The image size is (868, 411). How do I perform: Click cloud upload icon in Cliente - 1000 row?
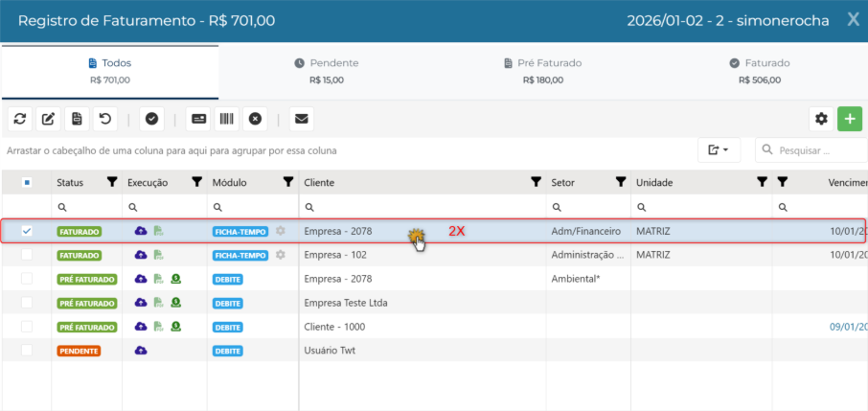141,327
